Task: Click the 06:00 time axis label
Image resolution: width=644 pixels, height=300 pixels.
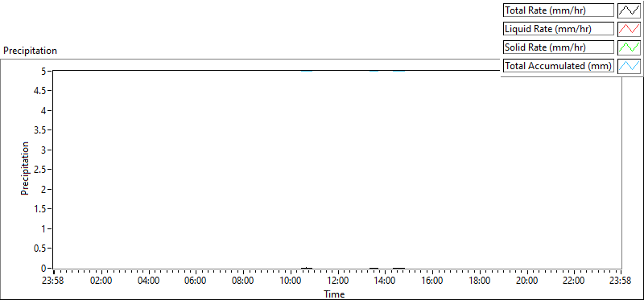Action: point(196,282)
